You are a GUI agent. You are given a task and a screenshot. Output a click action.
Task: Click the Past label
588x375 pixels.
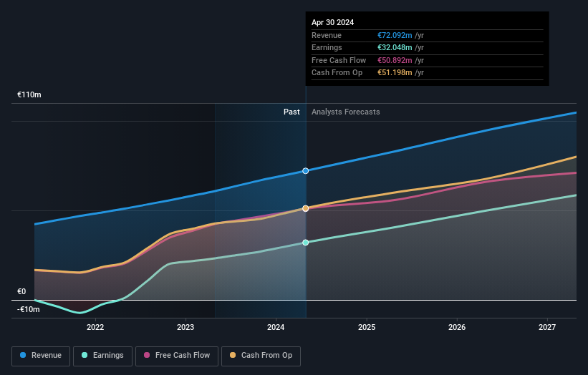tap(291, 112)
